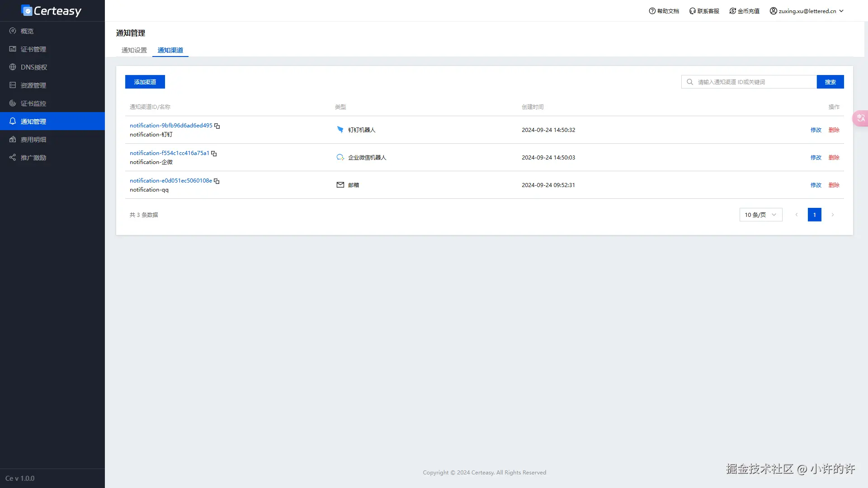Open 金币充值 coin recharge

click(x=744, y=11)
